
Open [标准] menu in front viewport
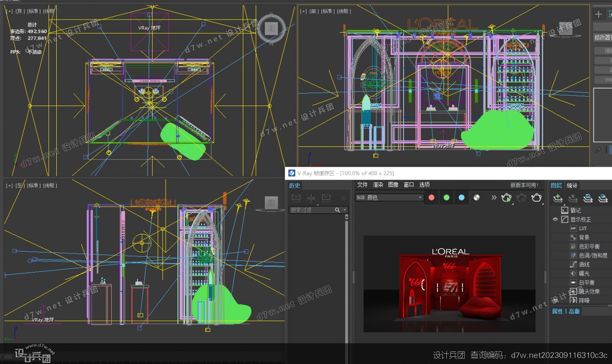[x=327, y=11]
